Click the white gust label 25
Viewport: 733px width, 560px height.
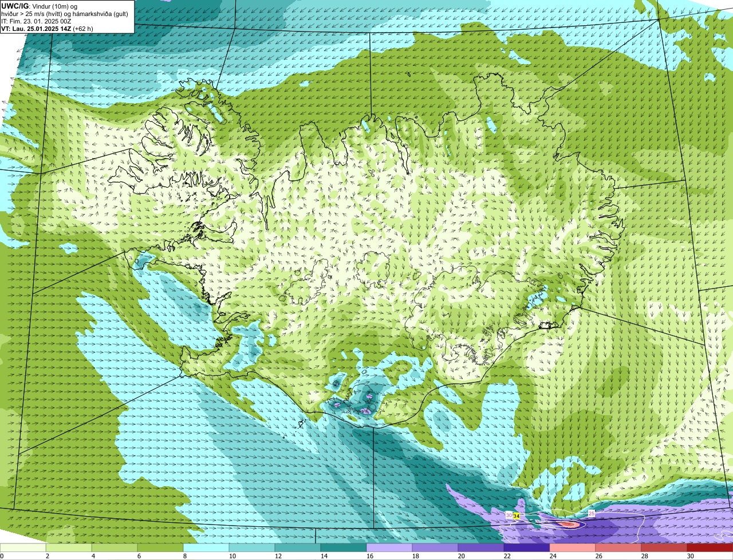click(592, 514)
